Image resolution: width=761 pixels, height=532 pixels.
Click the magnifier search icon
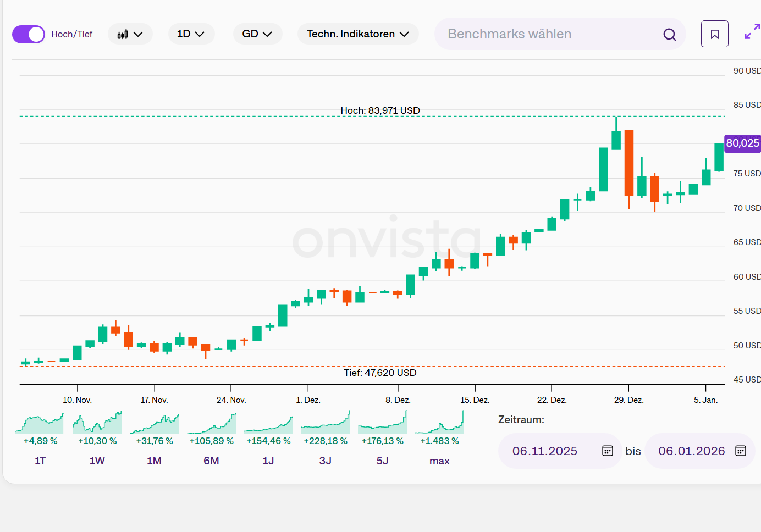(669, 35)
